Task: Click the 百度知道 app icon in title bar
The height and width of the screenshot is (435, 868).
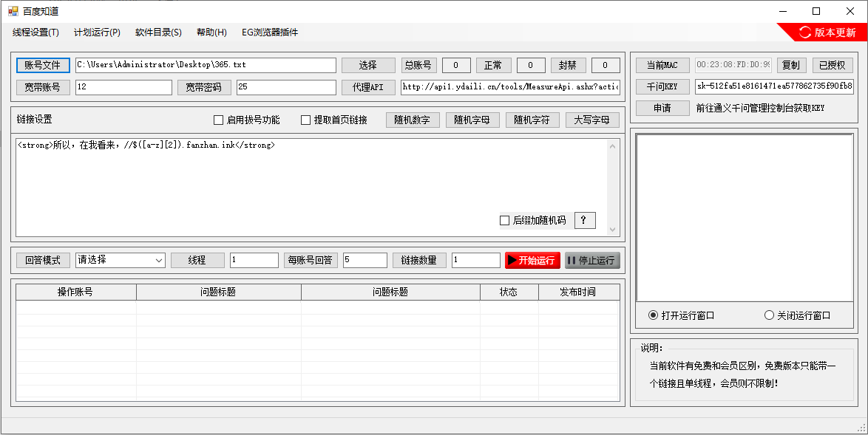Action: 13,11
